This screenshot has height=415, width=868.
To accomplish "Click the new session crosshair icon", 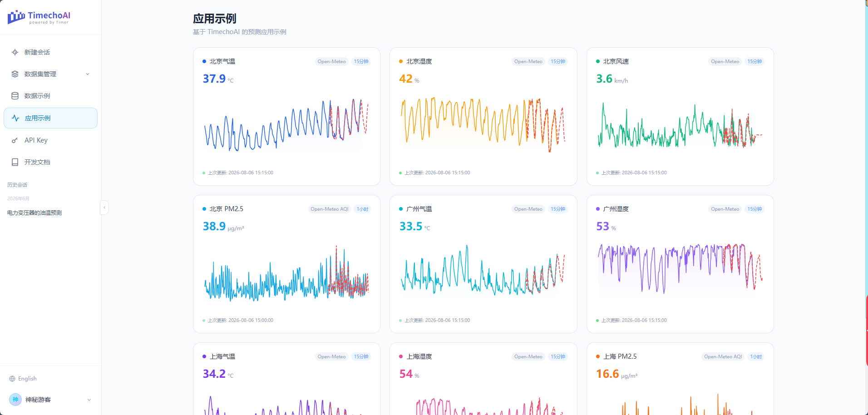I will pyautogui.click(x=15, y=52).
